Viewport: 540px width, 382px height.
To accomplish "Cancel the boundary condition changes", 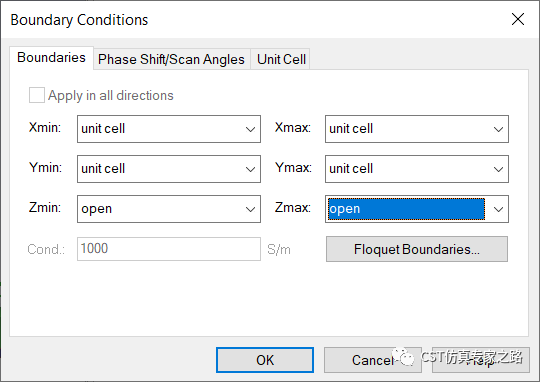I will [x=373, y=360].
